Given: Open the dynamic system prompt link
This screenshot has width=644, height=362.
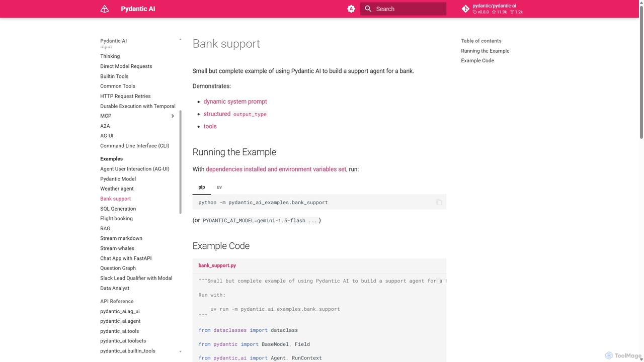Looking at the screenshot, I should (x=235, y=102).
